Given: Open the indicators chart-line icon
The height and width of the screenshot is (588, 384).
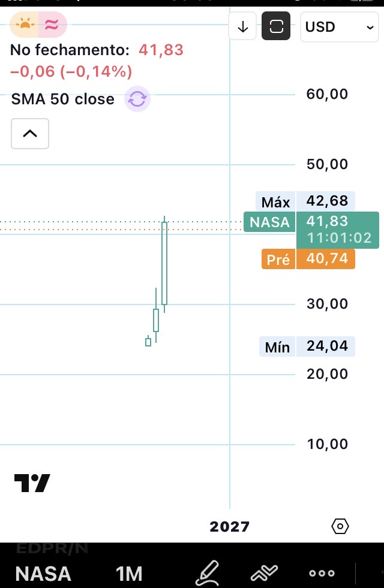Looking at the screenshot, I should click(264, 572).
